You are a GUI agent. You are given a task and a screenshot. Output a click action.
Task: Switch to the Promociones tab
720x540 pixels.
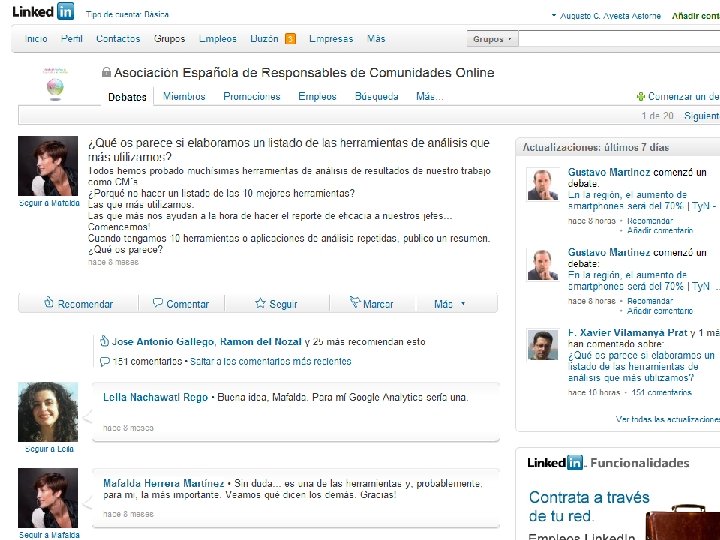click(x=252, y=96)
